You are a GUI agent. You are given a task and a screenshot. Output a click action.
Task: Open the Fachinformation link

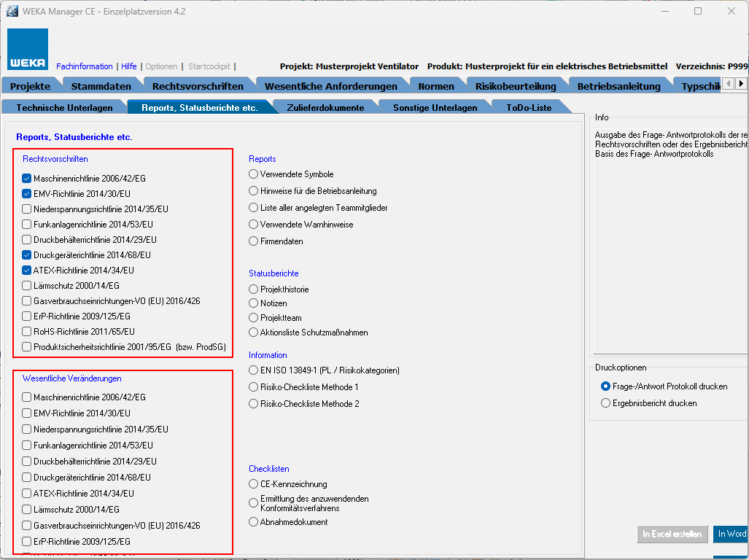coord(84,66)
